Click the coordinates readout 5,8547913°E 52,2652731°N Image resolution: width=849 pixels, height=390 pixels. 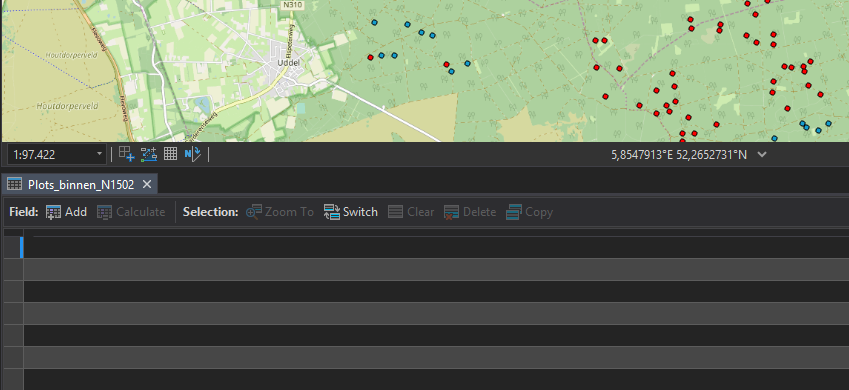[679, 155]
